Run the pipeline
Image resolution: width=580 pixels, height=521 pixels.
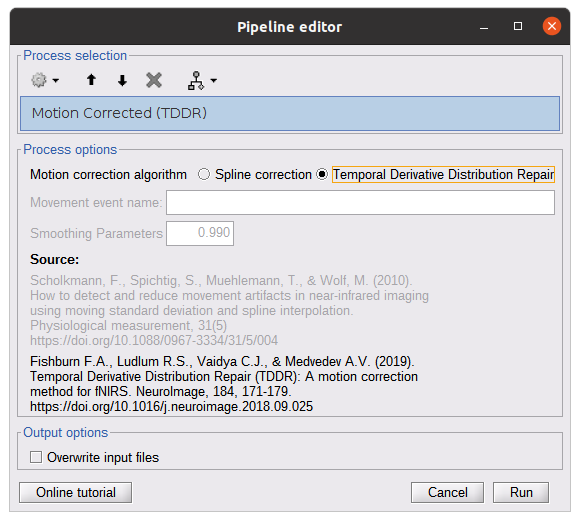click(521, 493)
